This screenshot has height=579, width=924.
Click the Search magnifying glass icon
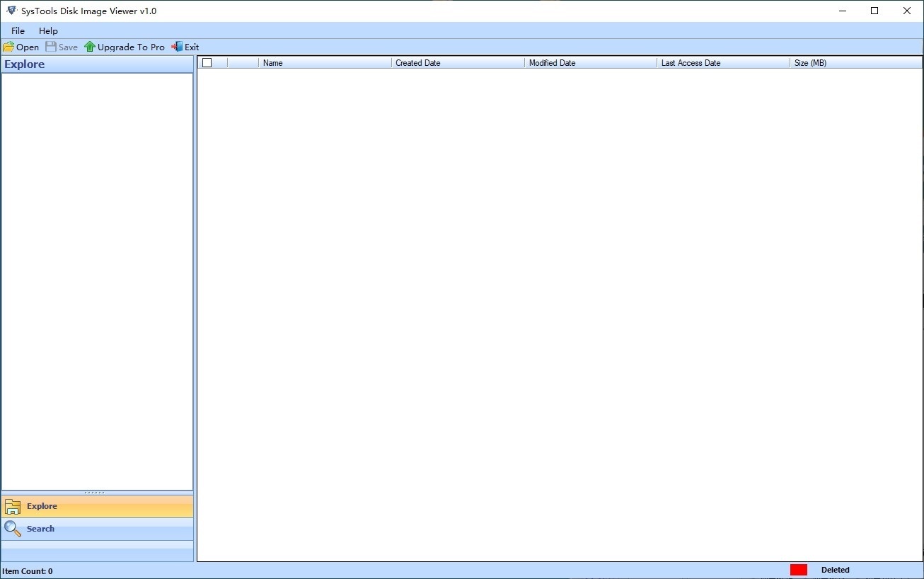13,529
